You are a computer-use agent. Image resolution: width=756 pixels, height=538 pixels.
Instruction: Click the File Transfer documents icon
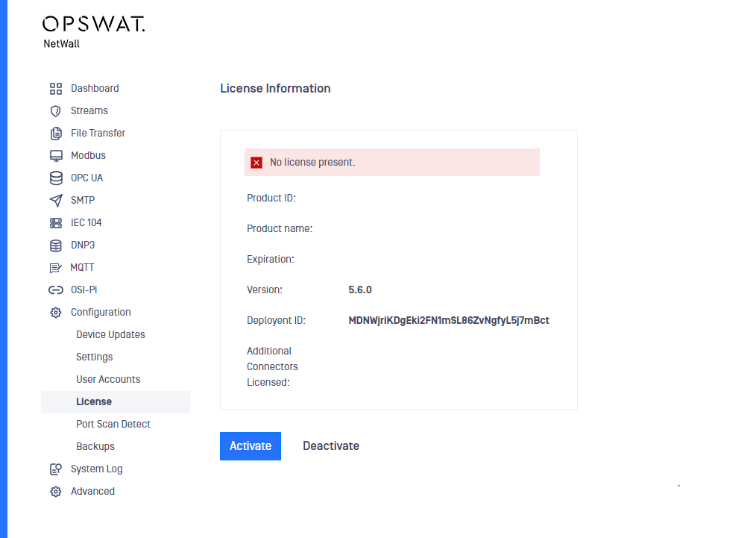pyautogui.click(x=56, y=134)
